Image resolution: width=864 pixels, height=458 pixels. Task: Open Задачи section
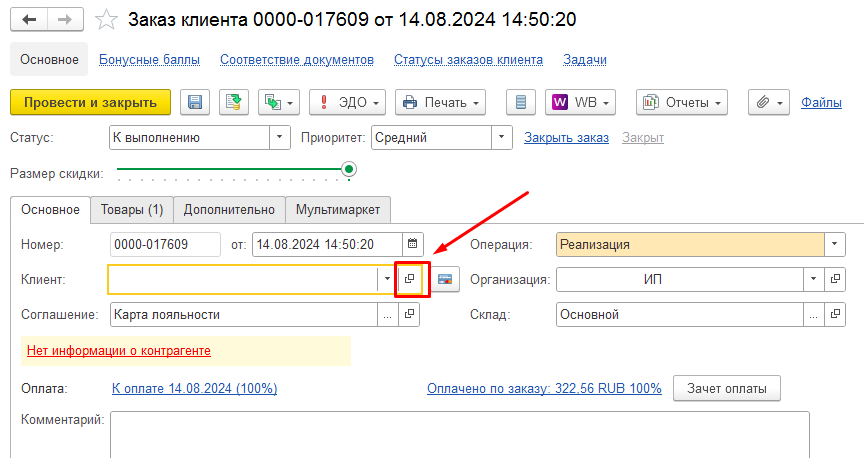click(585, 60)
